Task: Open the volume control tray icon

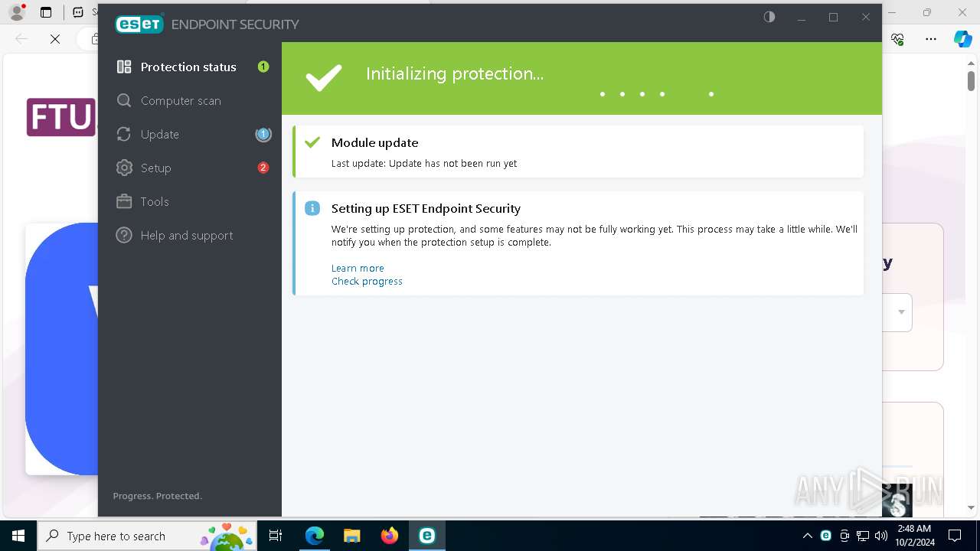Action: [880, 536]
